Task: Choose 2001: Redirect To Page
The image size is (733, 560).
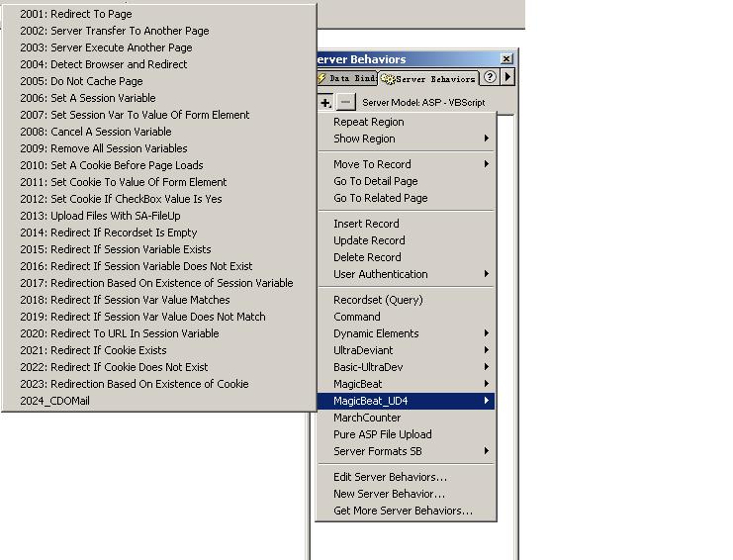Action: pos(76,14)
